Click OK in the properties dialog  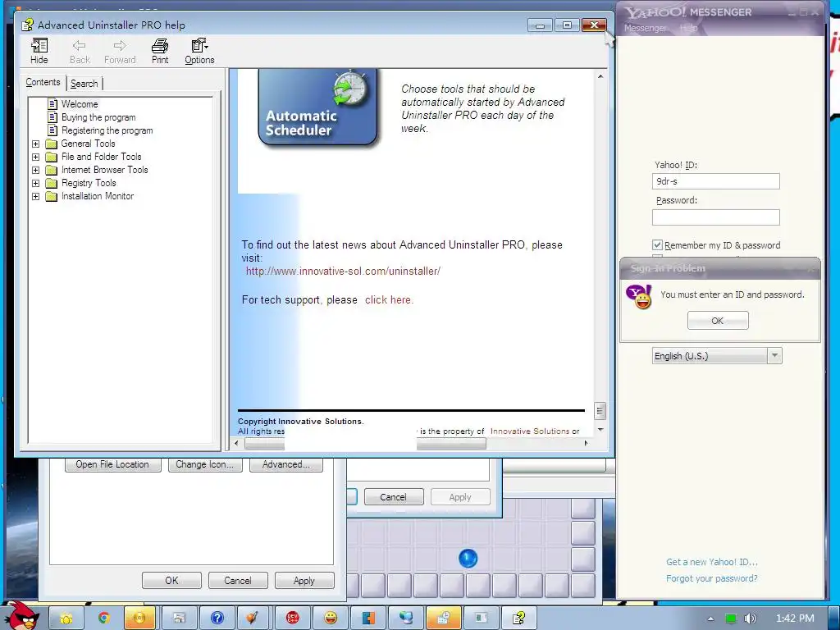pos(171,580)
